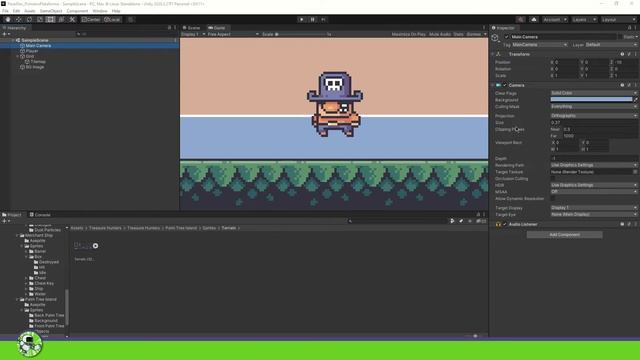The height and width of the screenshot is (360, 640).
Task: Open the Edit menu
Action: pyautogui.click(x=16, y=11)
